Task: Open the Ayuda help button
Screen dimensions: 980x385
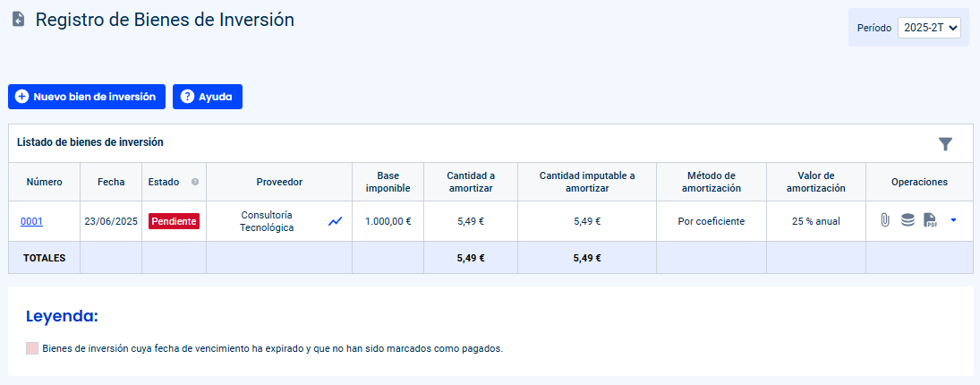Action: tap(208, 97)
